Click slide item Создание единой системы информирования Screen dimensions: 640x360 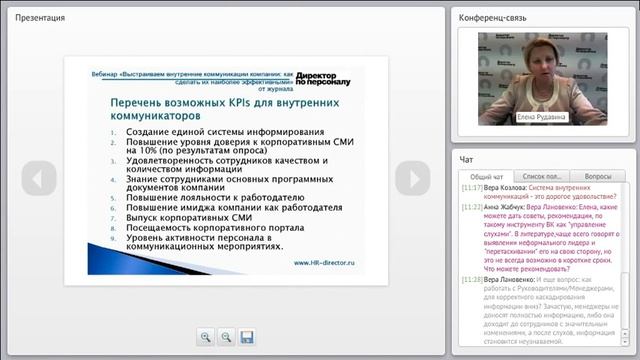point(225,132)
